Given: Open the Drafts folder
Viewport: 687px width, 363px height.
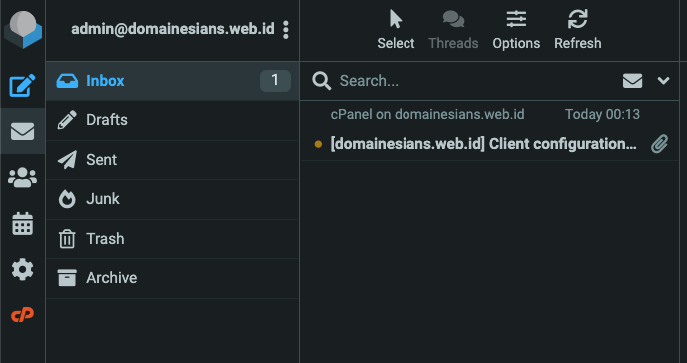Looking at the screenshot, I should pos(173,120).
